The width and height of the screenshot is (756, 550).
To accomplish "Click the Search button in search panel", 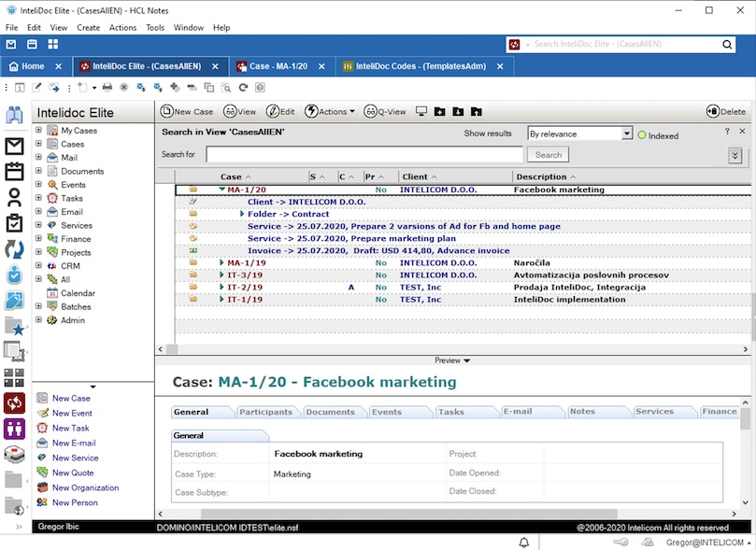I will pos(549,155).
